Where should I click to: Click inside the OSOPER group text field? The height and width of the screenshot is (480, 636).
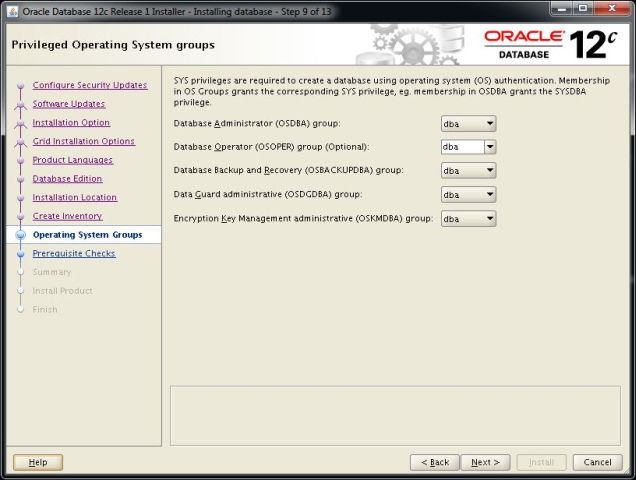(x=463, y=147)
